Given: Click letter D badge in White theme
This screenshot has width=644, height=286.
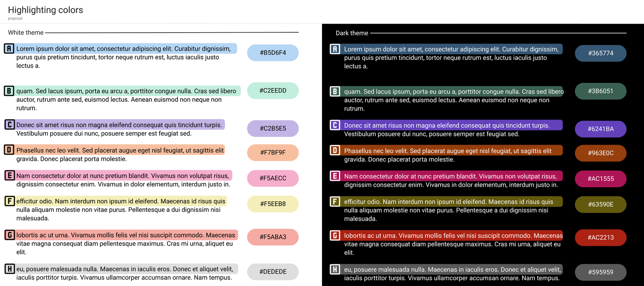Looking at the screenshot, I should click(9, 150).
